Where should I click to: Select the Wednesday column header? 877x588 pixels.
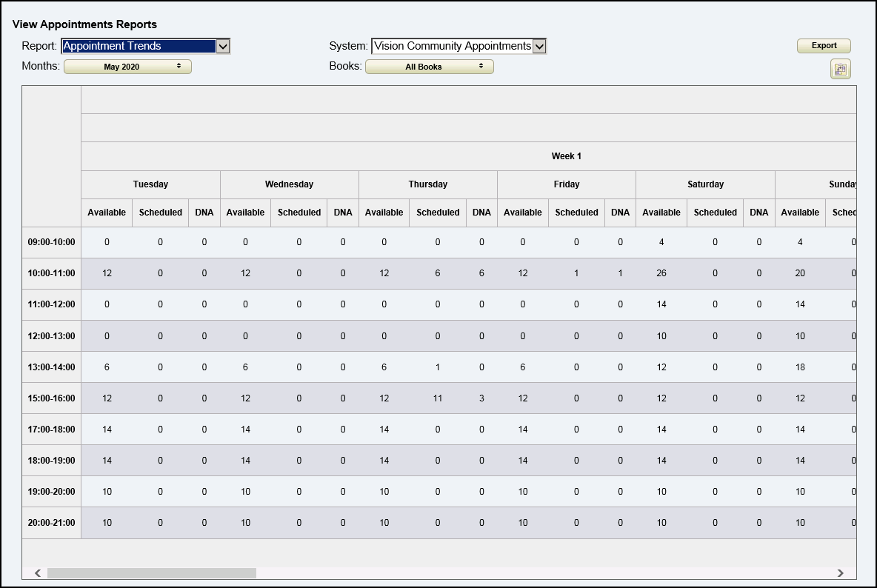click(x=289, y=184)
